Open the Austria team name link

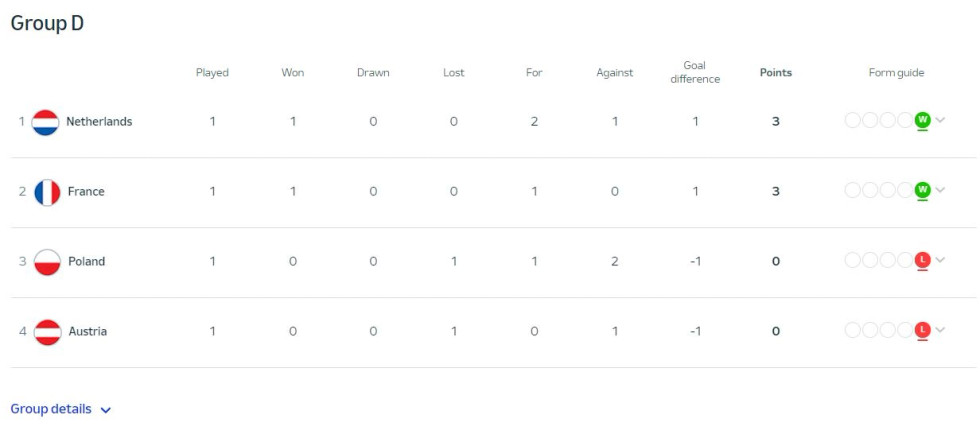(88, 332)
